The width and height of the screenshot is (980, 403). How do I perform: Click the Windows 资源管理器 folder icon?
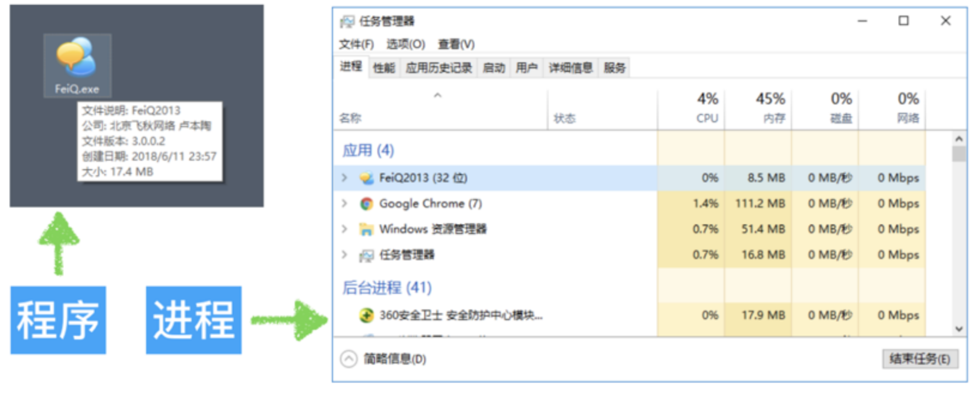[366, 229]
